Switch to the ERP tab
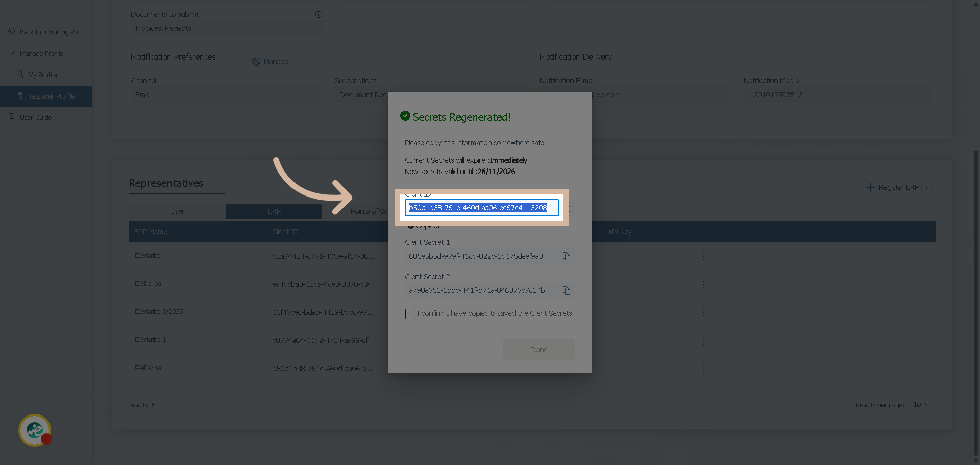 pyautogui.click(x=274, y=211)
